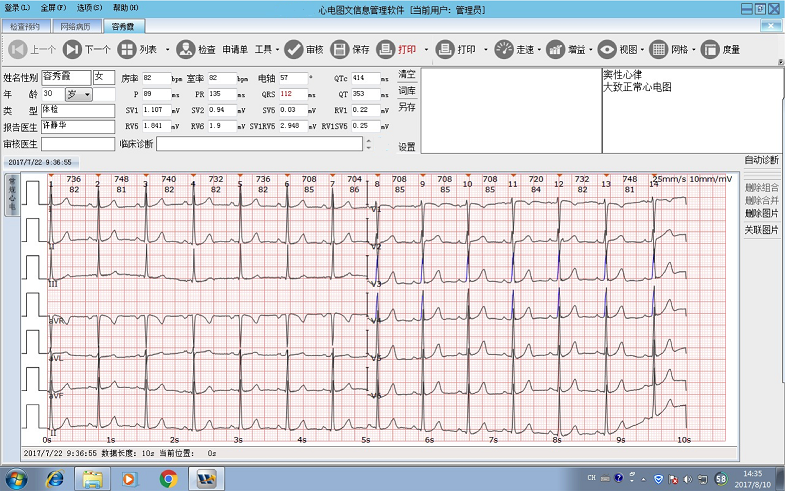
Task: Expand the 工具 tools dropdown
Action: (x=277, y=50)
